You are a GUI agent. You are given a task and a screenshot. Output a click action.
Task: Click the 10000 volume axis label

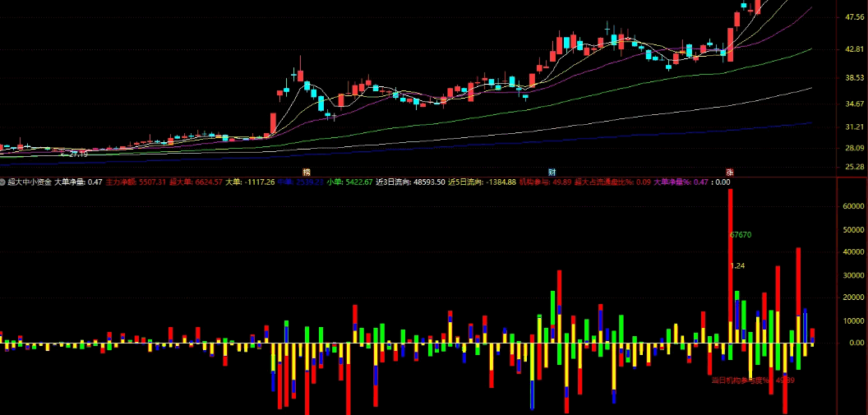pos(853,321)
